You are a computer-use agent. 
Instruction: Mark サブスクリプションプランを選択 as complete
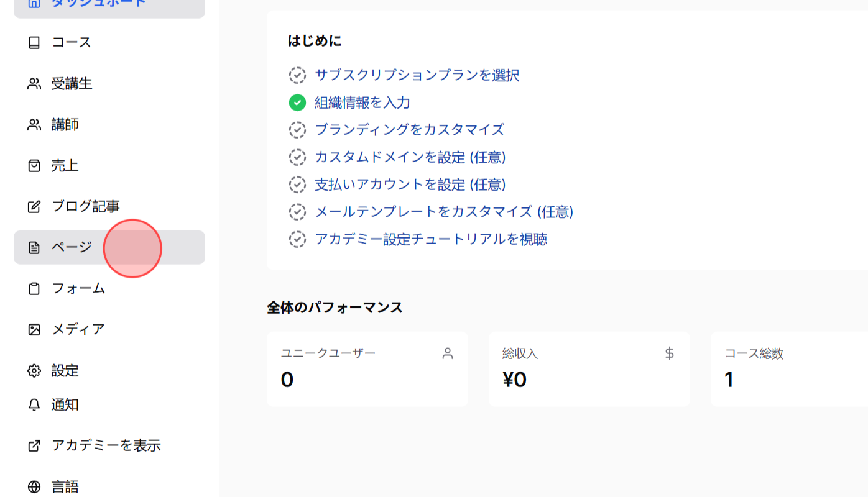298,75
